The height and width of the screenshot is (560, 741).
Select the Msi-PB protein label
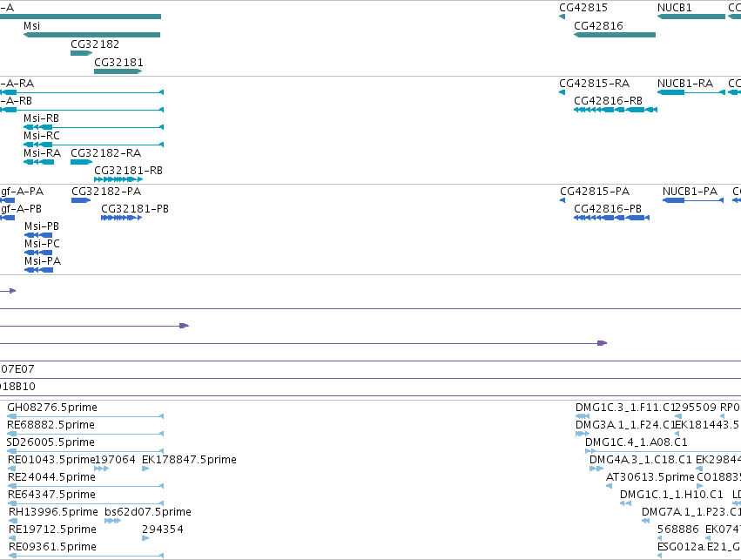point(42,226)
